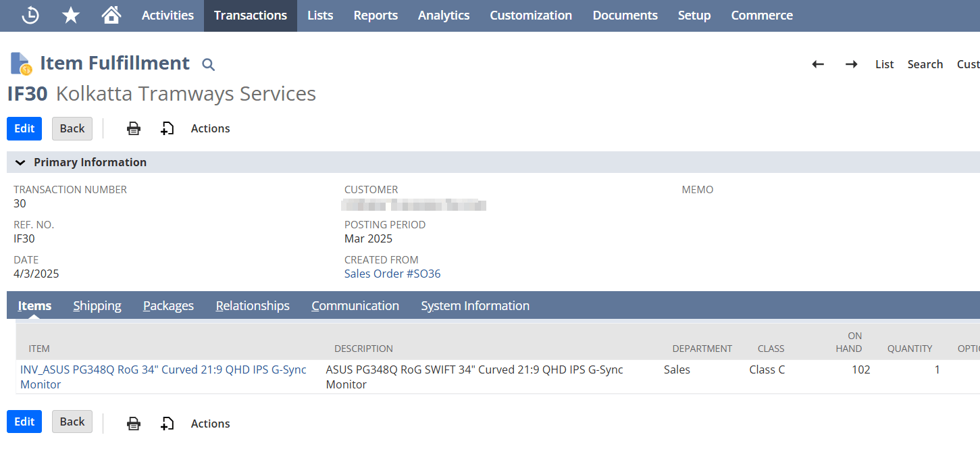980x458 pixels.
Task: Go to the dashboard with the home icon
Action: point(111,15)
